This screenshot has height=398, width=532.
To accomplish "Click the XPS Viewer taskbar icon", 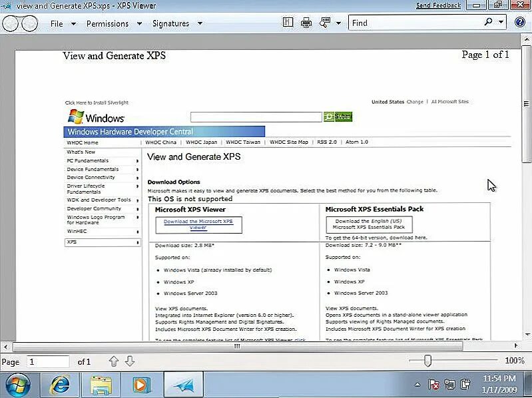I will (184, 385).
